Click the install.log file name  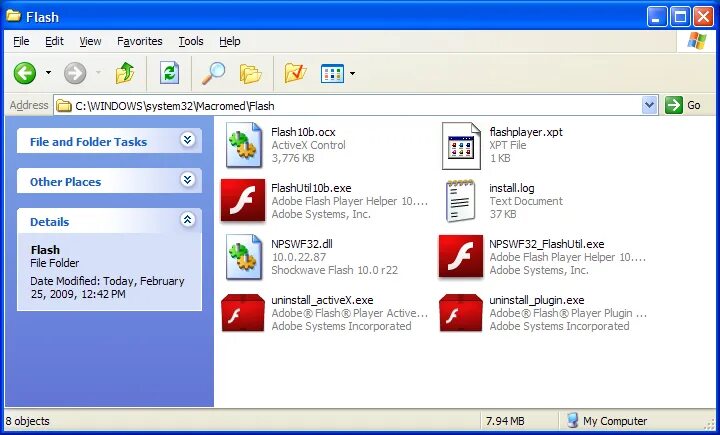coord(512,188)
